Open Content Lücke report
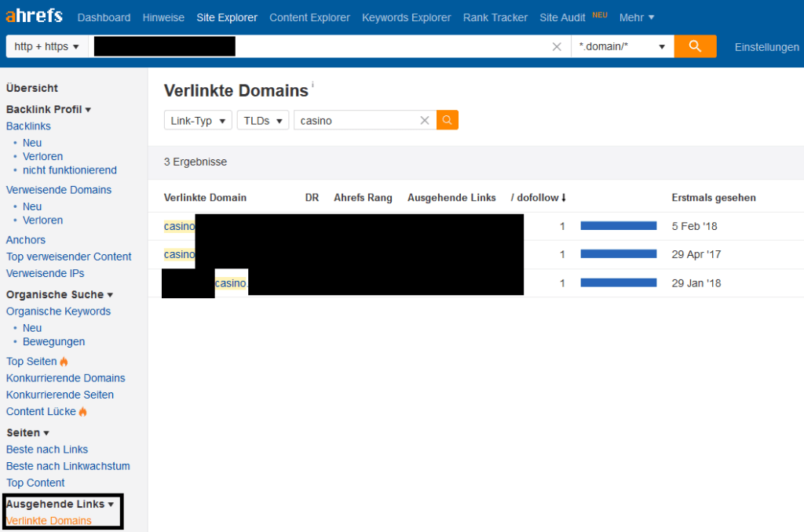This screenshot has height=532, width=804. (x=41, y=412)
